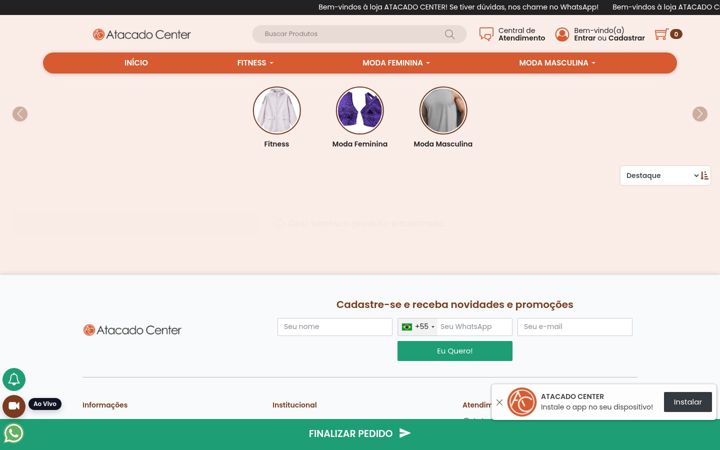The width and height of the screenshot is (720, 450).
Task: Click the search magnifier icon
Action: pos(450,34)
